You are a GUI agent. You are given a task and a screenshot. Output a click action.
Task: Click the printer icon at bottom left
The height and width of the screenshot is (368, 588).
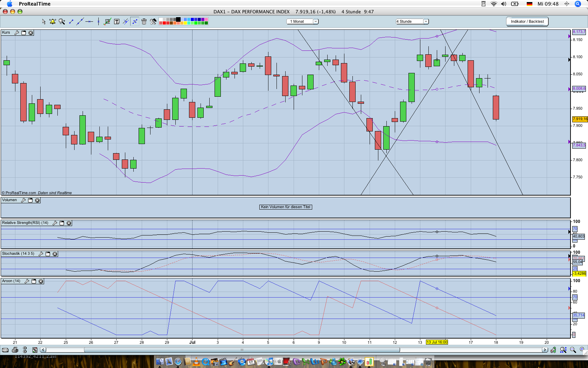tap(15, 350)
